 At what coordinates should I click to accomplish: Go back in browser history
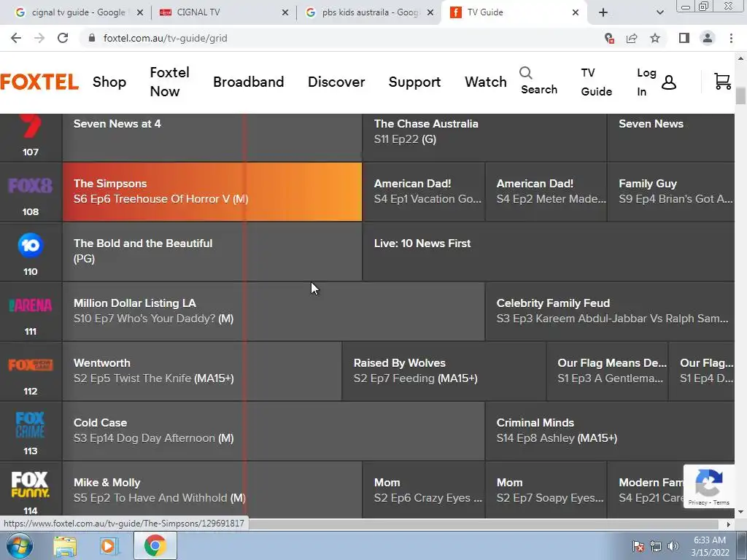[16, 38]
